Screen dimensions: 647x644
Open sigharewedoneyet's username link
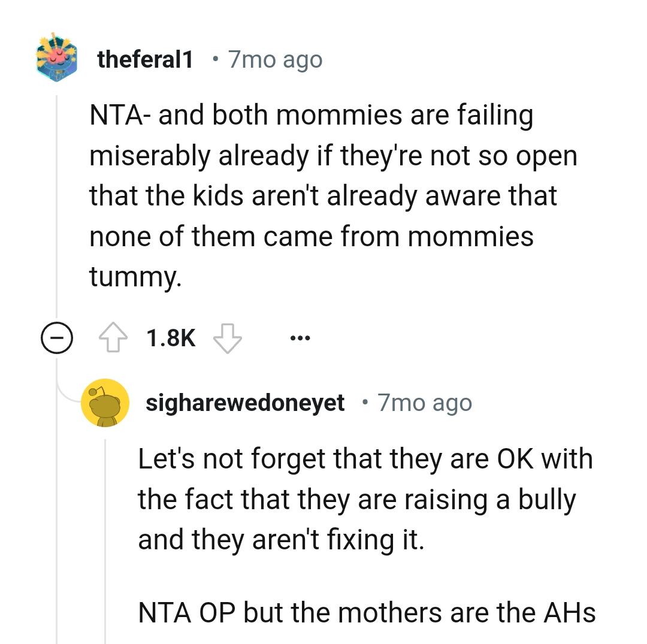click(246, 403)
